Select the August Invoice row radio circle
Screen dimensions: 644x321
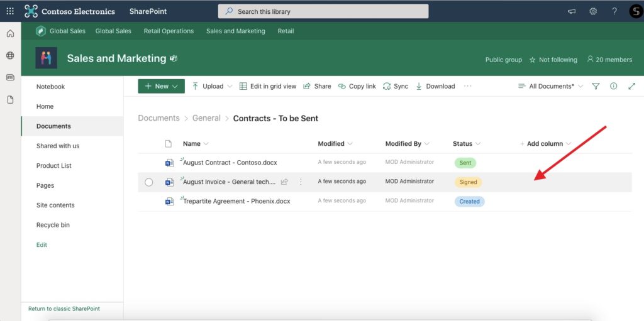pyautogui.click(x=149, y=182)
